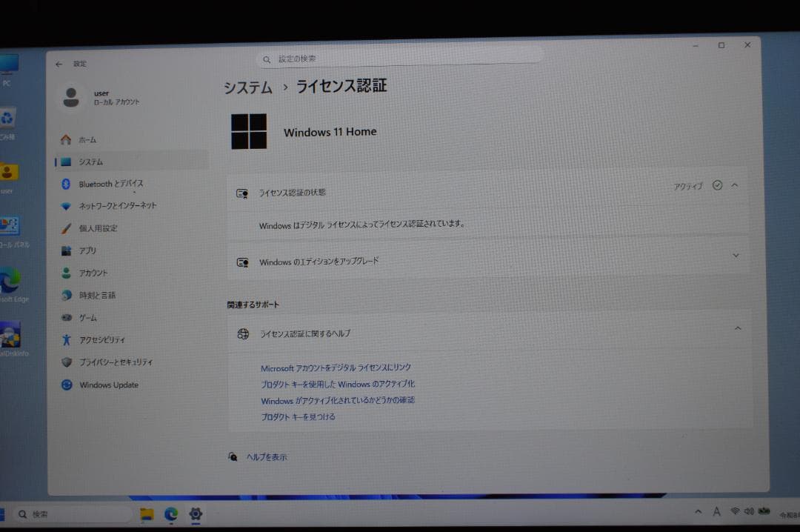
Task: Open プライバシーとセキュリティ settings
Action: coord(131,362)
